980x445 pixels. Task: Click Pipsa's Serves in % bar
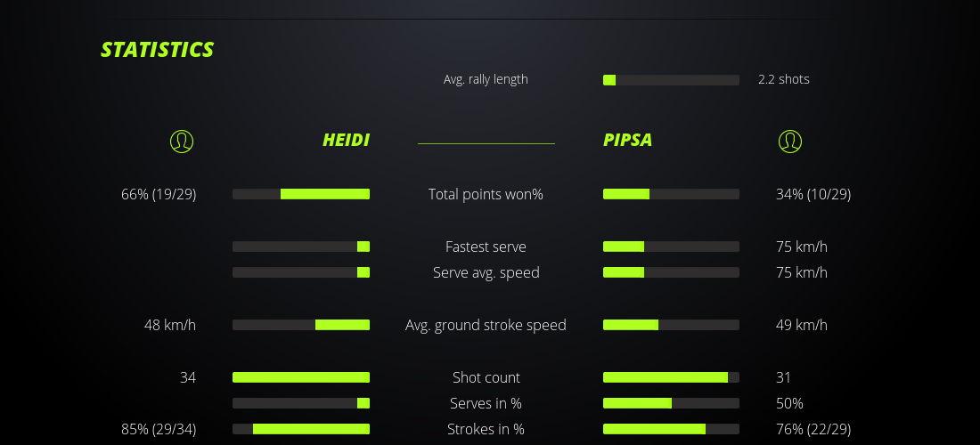click(671, 403)
